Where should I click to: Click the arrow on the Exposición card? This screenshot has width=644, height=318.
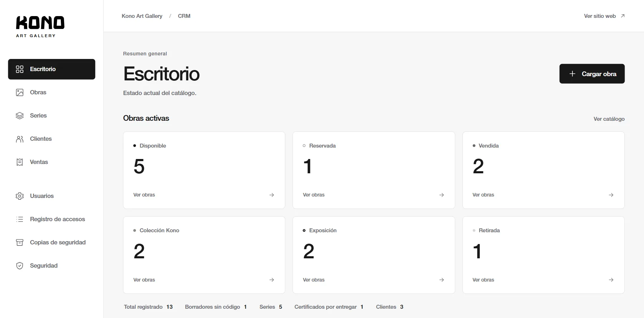[x=441, y=280]
